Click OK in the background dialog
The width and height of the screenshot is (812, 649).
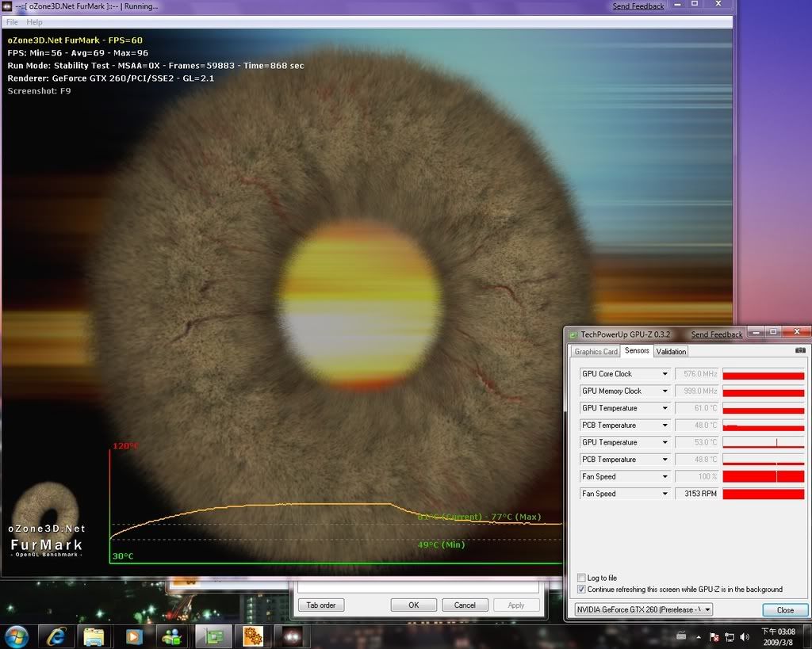(414, 605)
